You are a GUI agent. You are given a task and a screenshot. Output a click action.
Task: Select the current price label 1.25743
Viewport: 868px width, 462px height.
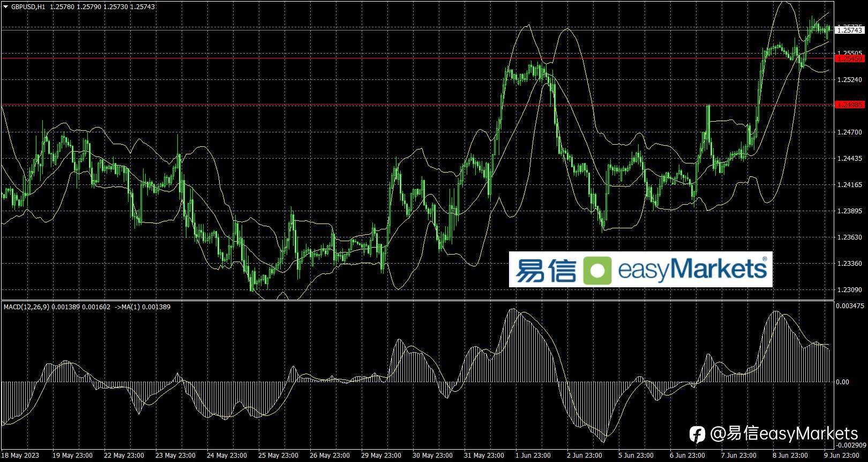pos(850,31)
